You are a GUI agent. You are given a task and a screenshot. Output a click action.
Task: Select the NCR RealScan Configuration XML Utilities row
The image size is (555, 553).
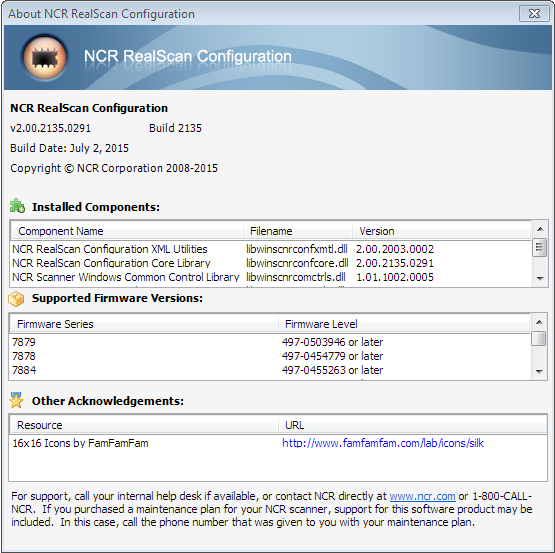271,249
